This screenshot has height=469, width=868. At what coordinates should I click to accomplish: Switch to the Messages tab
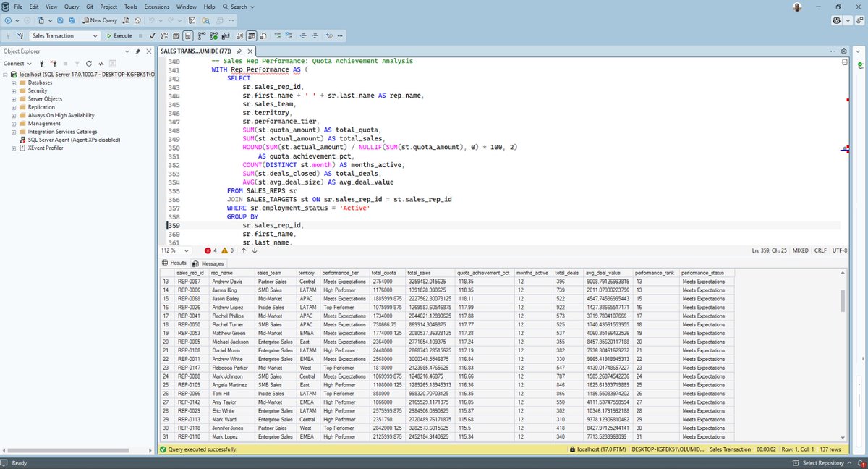pyautogui.click(x=209, y=263)
